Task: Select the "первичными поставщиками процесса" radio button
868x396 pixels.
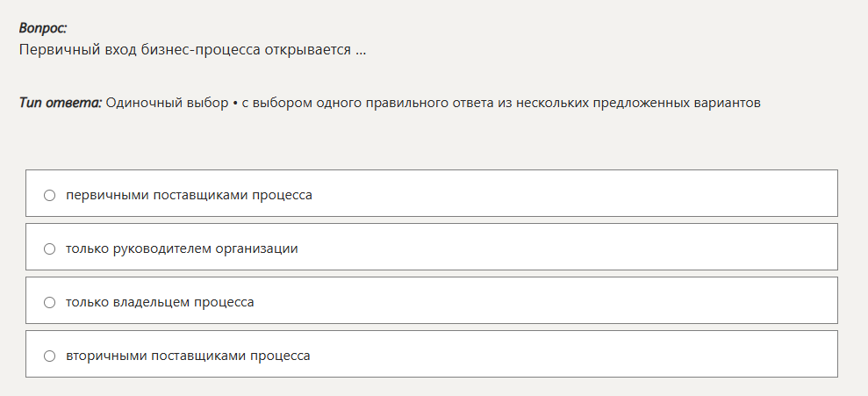Action: (x=50, y=195)
